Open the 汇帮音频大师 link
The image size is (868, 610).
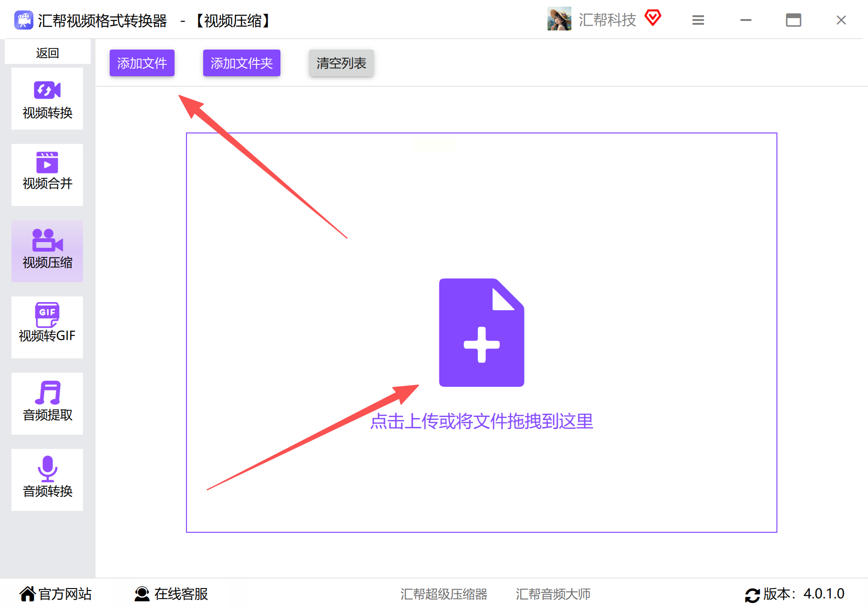pyautogui.click(x=553, y=594)
